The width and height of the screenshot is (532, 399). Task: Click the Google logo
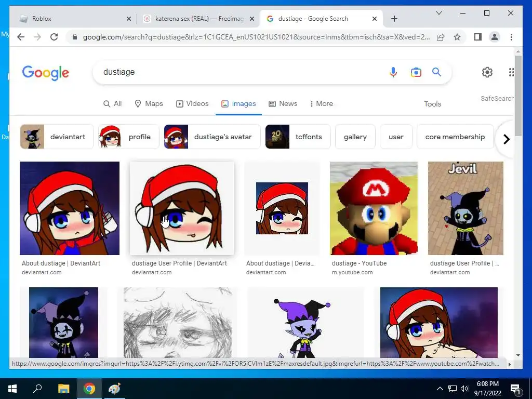point(46,73)
